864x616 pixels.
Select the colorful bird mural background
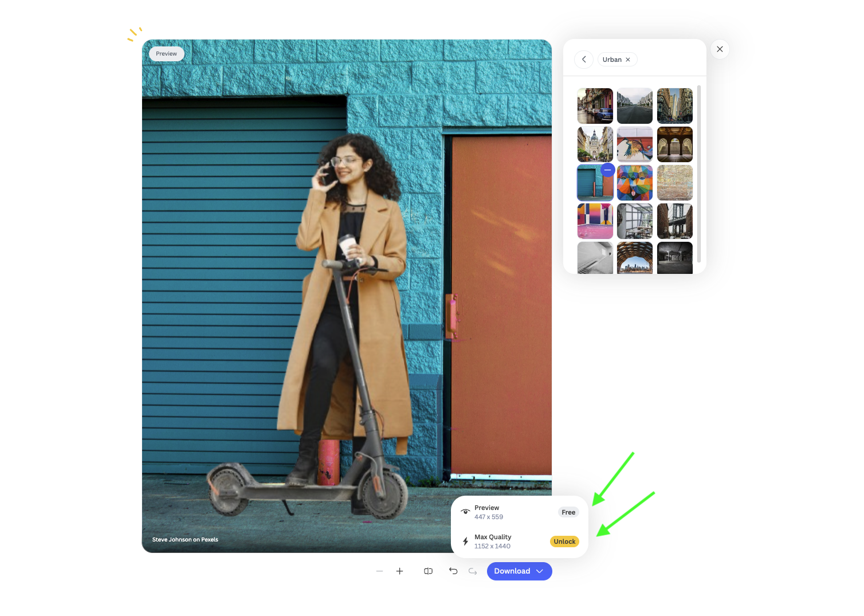tap(635, 144)
